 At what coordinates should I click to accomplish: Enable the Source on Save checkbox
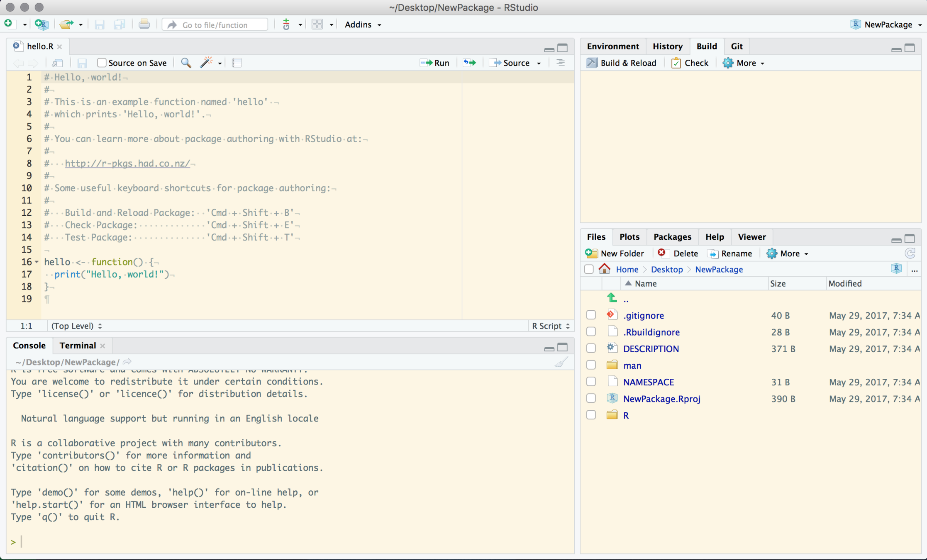[102, 63]
